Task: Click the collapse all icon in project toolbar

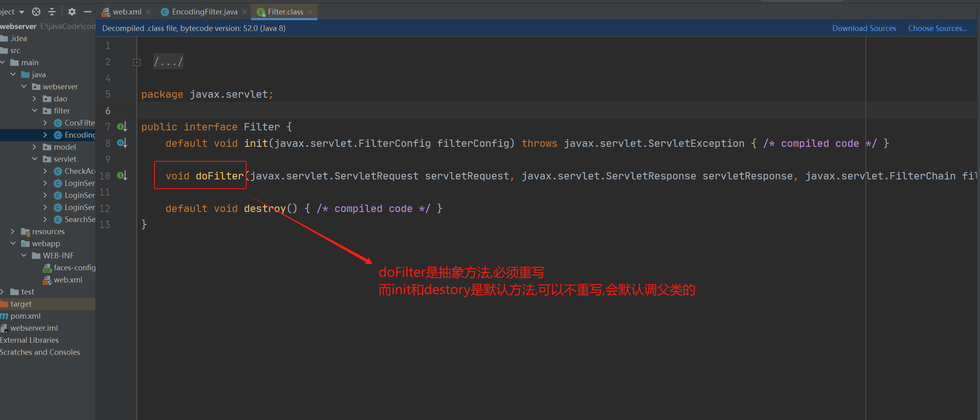Action: (x=52, y=12)
